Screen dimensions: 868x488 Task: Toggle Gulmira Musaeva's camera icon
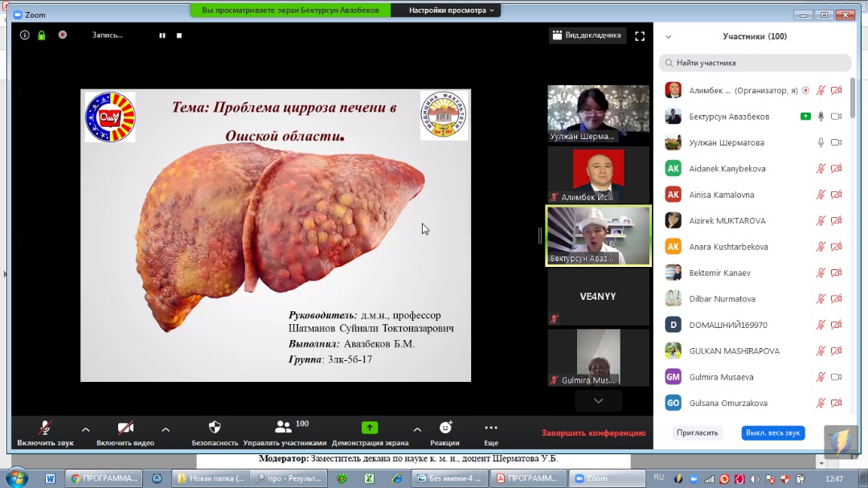coord(837,377)
